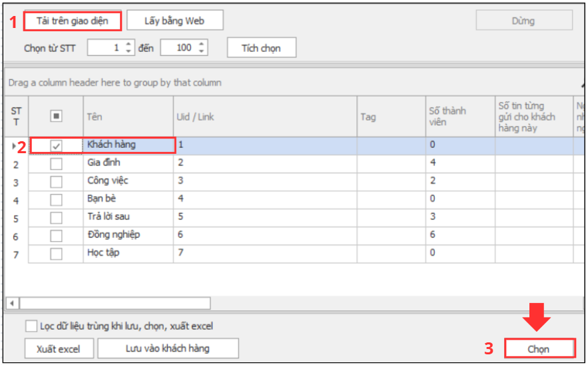
Task: Click 'Xuất excel' to export
Action: pyautogui.click(x=59, y=349)
